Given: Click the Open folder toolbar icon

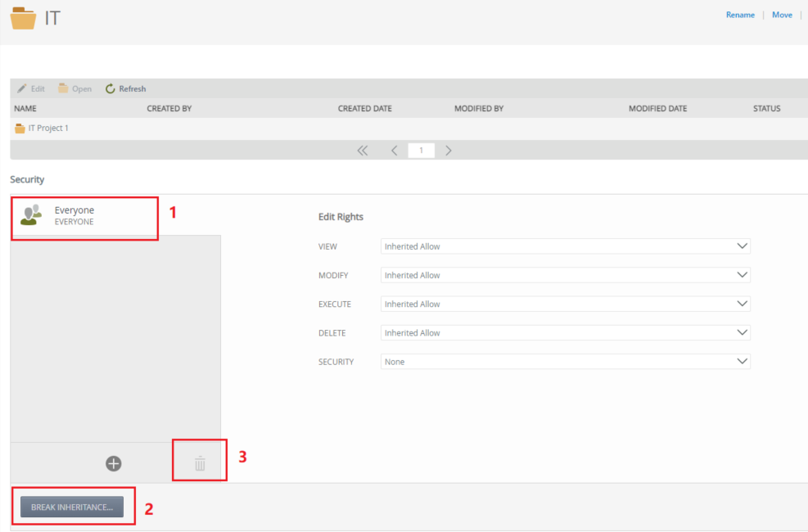Looking at the screenshot, I should pos(63,88).
